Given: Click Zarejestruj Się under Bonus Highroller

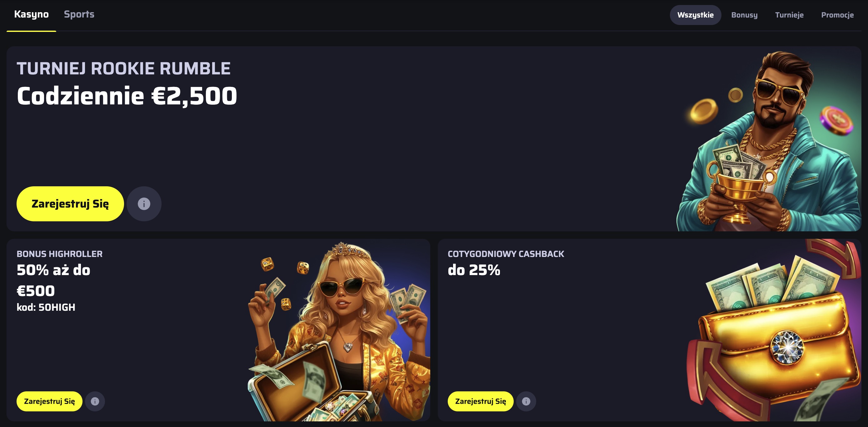Looking at the screenshot, I should (x=49, y=401).
